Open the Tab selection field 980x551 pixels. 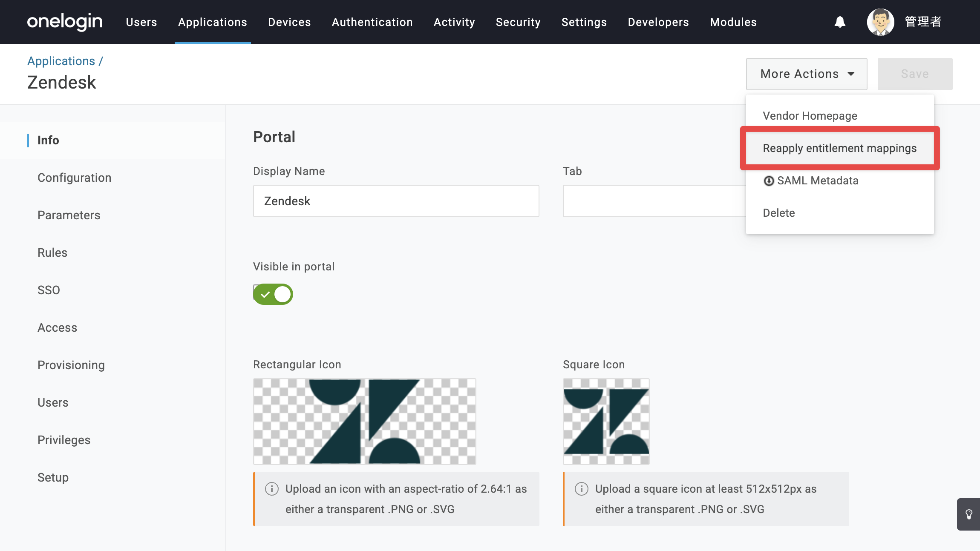(x=654, y=201)
